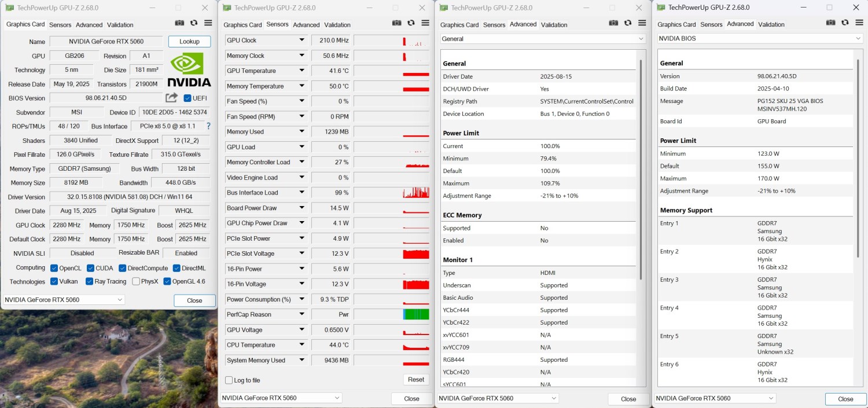Switch to Sensors tab in first window
The height and width of the screenshot is (408, 868).
[60, 25]
